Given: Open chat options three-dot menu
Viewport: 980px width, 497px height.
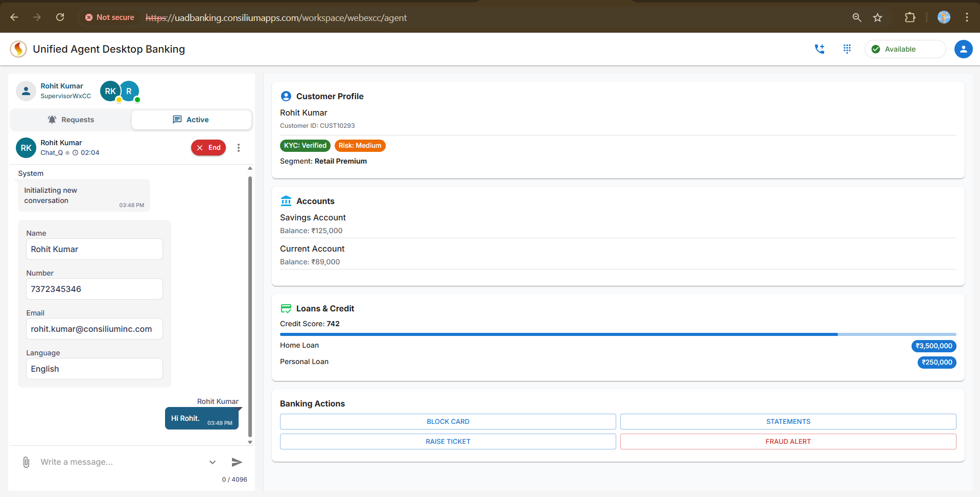Looking at the screenshot, I should pos(239,148).
